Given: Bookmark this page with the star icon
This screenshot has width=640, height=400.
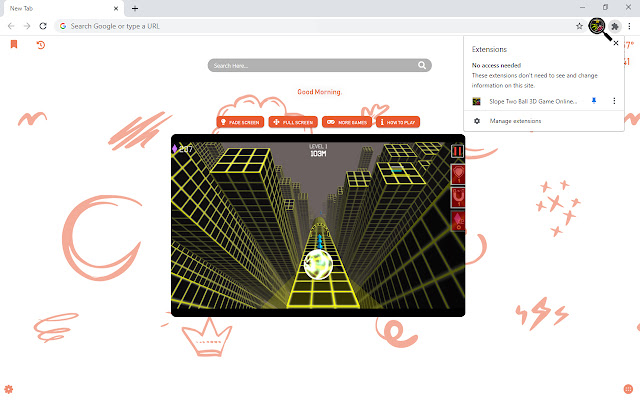Looking at the screenshot, I should pos(580,25).
